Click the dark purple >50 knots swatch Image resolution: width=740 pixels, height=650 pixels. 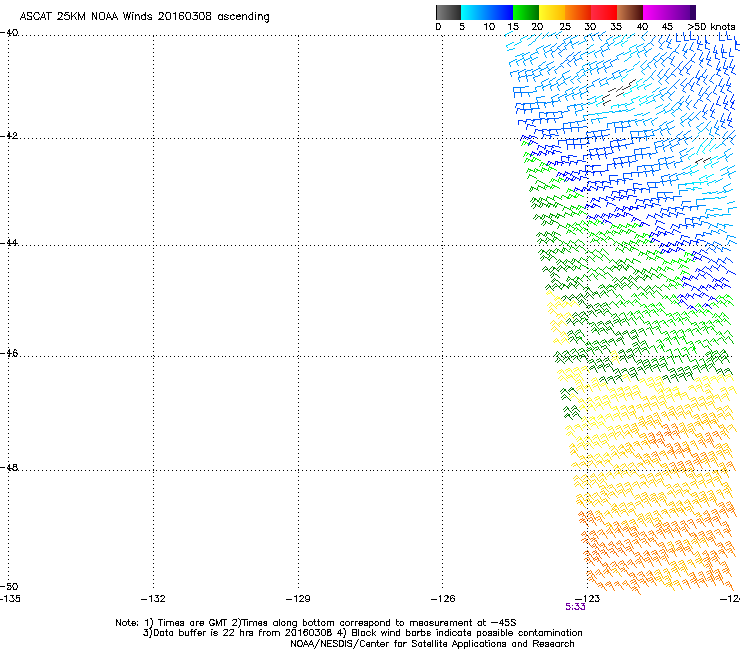693,12
